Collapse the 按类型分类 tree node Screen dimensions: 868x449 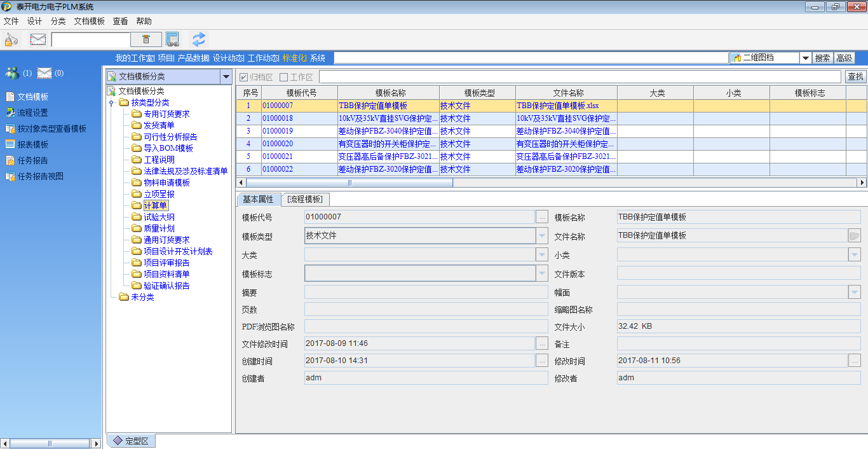(111, 103)
